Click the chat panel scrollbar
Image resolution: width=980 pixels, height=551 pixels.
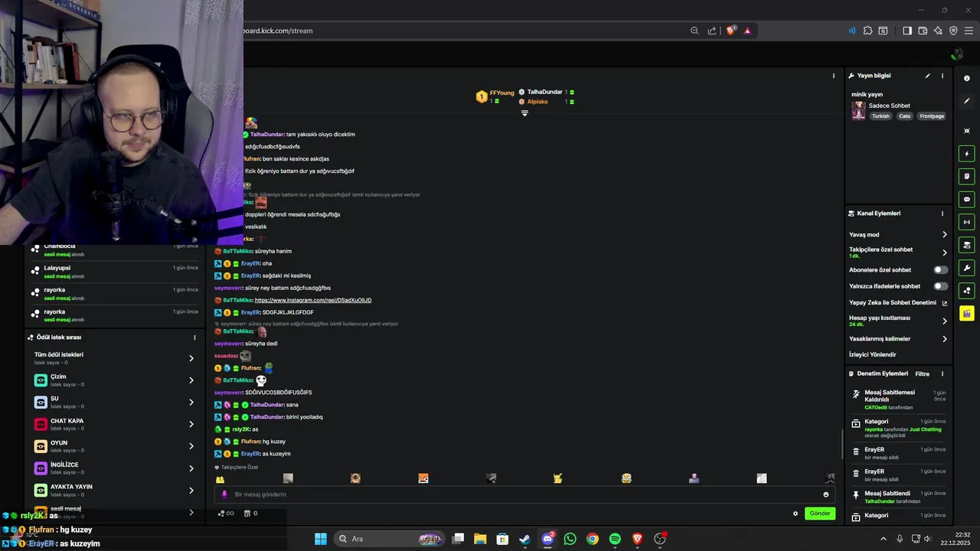(843, 444)
